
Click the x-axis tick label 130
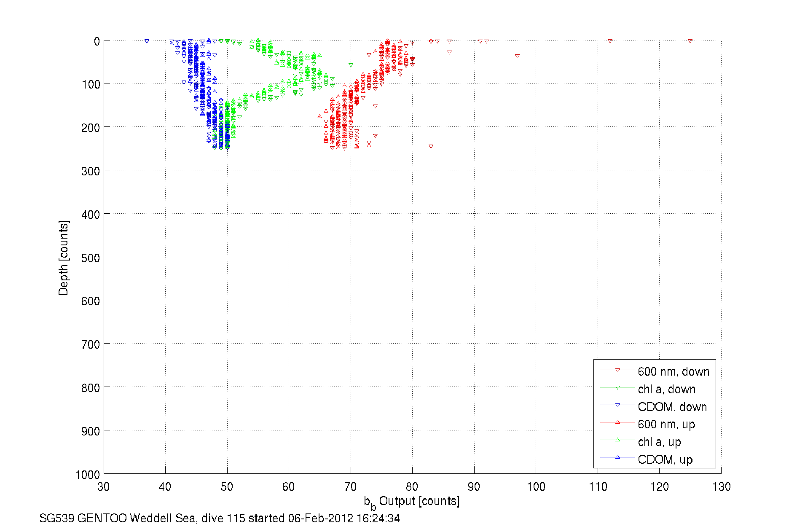[x=721, y=487]
